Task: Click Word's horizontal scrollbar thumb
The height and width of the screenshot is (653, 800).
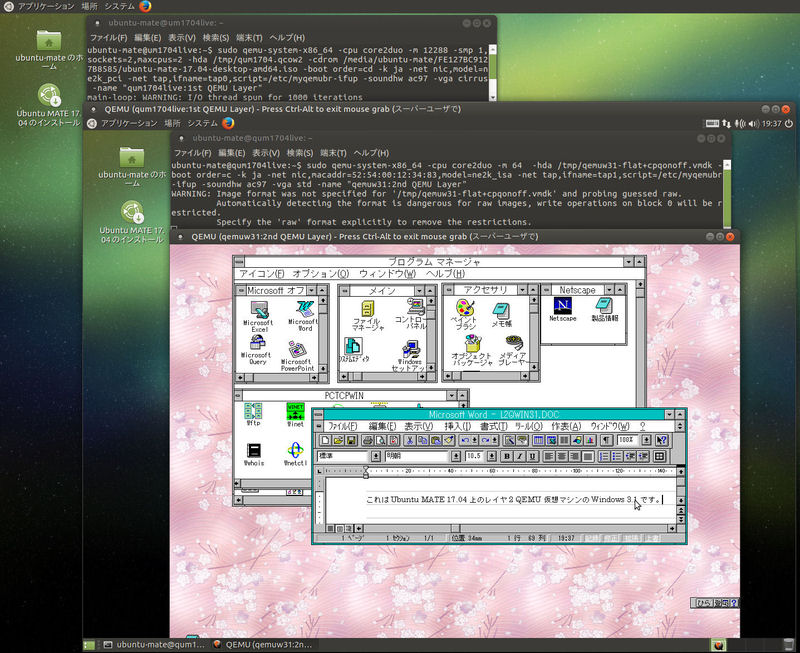Action: click(456, 529)
